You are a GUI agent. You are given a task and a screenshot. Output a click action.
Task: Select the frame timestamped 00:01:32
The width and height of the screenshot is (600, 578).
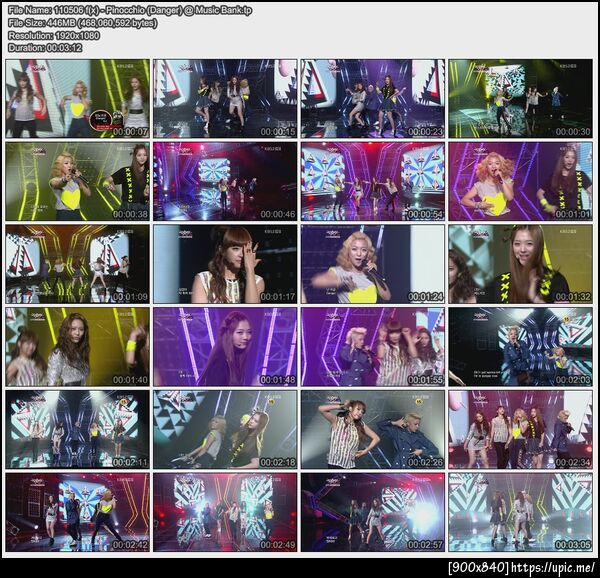(520, 264)
